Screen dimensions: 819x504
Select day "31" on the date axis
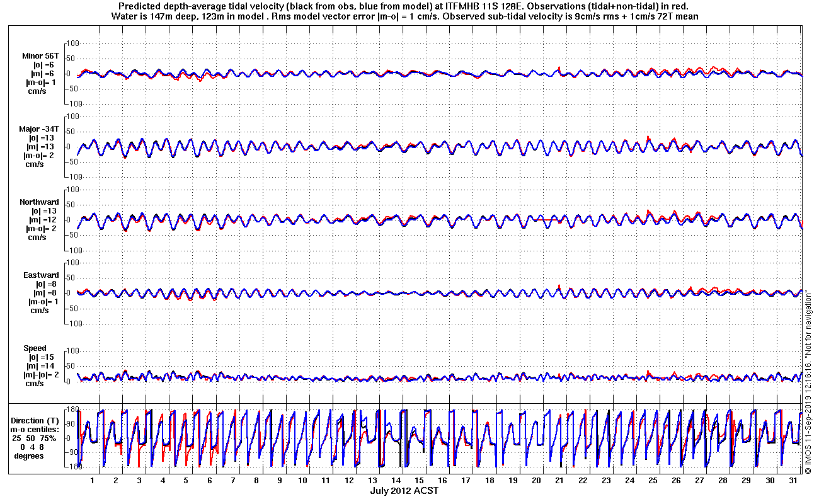point(793,481)
